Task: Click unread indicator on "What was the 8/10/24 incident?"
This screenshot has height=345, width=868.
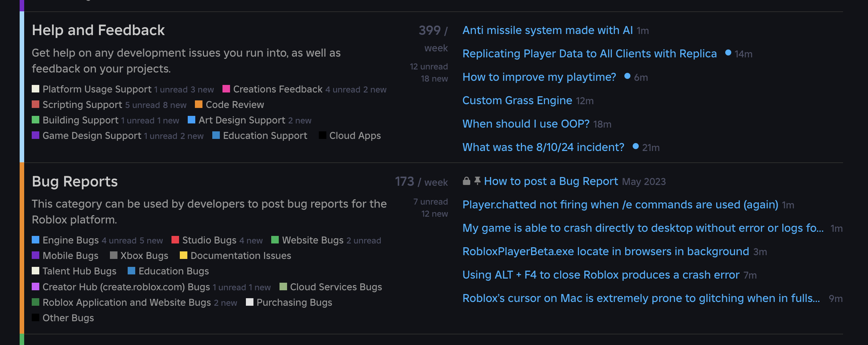Action: pyautogui.click(x=635, y=147)
